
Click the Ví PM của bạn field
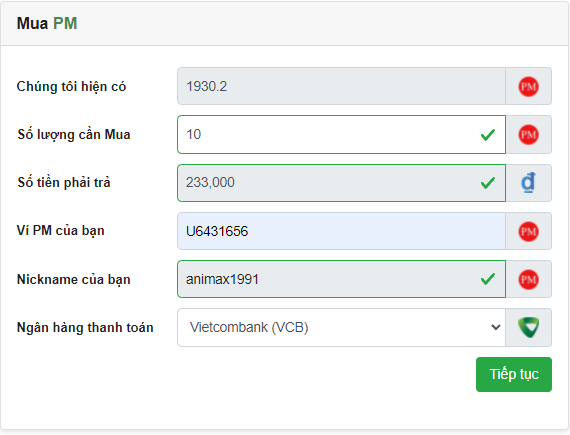pos(341,231)
